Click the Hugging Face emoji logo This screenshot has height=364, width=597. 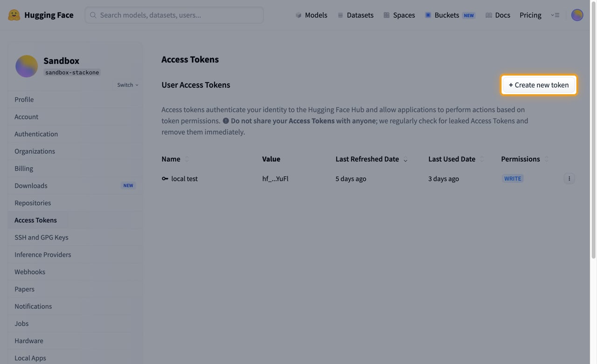[x=14, y=15]
